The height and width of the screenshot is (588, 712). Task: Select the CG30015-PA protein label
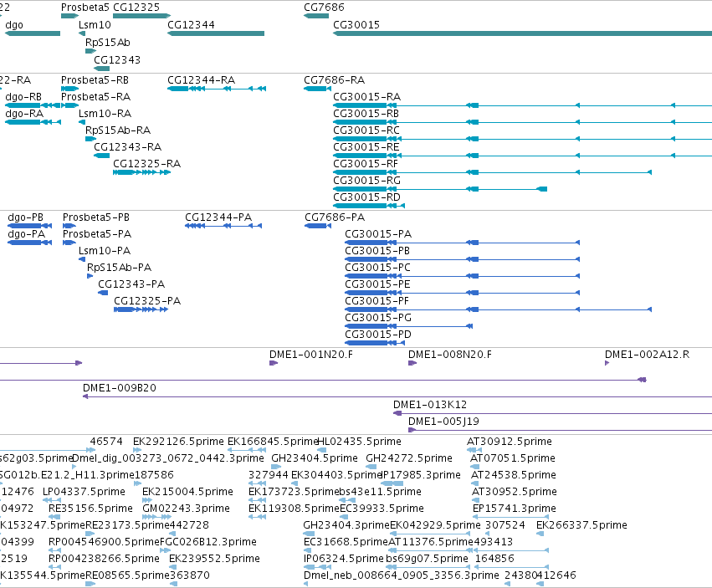pyautogui.click(x=378, y=234)
